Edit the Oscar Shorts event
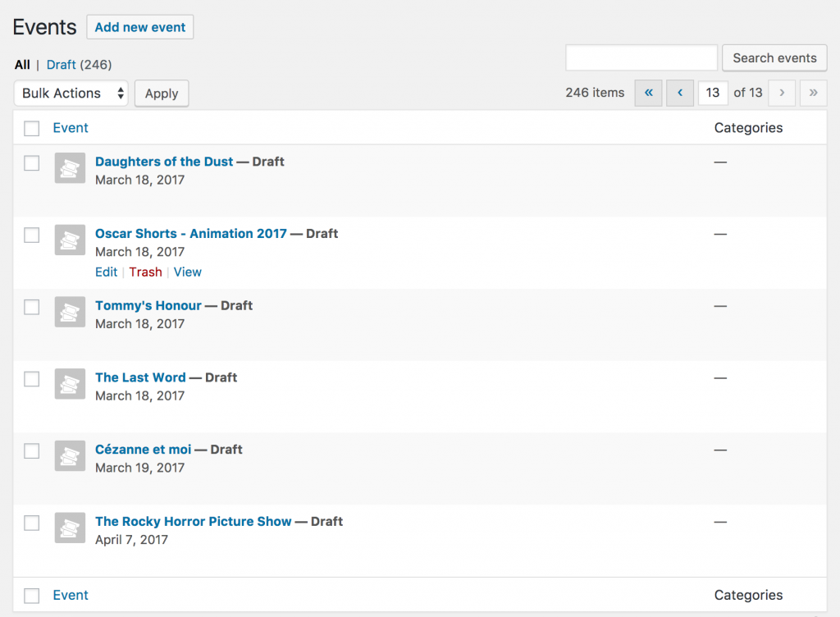The image size is (840, 617). click(106, 272)
